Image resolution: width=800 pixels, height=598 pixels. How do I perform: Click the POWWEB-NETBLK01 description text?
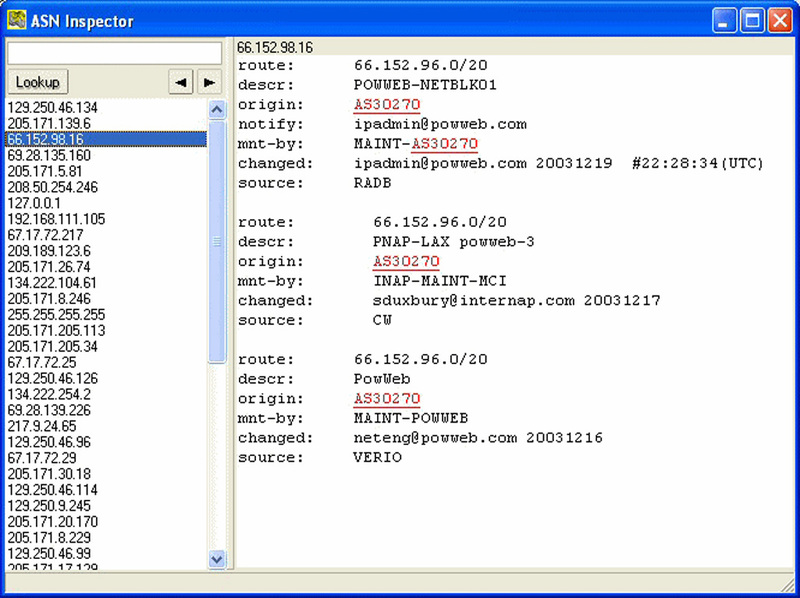point(425,85)
